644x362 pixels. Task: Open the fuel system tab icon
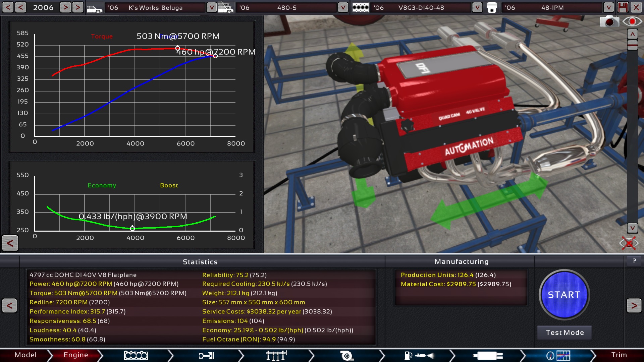(419, 355)
